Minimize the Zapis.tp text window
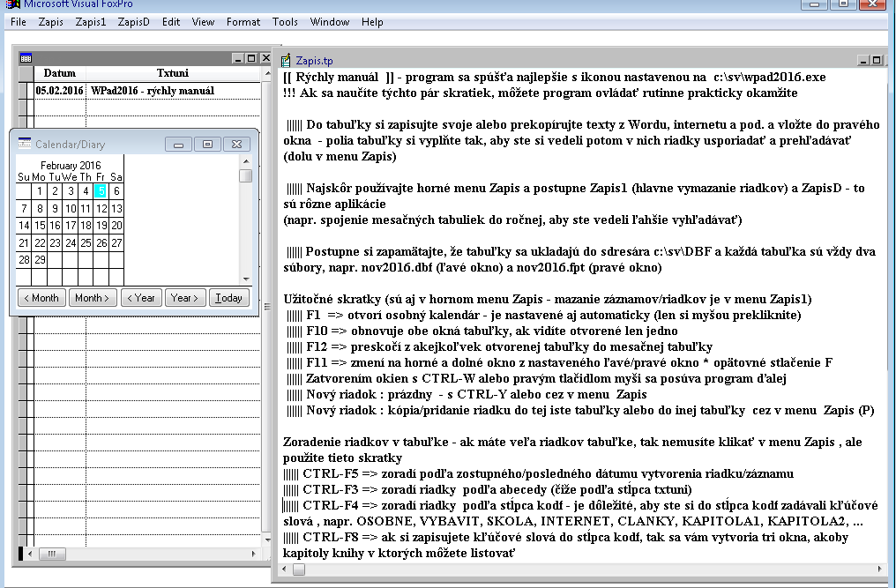Image resolution: width=896 pixels, height=588 pixels. 862,61
